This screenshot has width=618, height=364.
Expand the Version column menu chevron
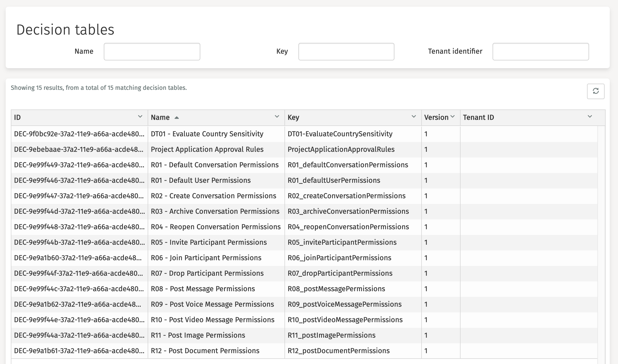click(453, 117)
